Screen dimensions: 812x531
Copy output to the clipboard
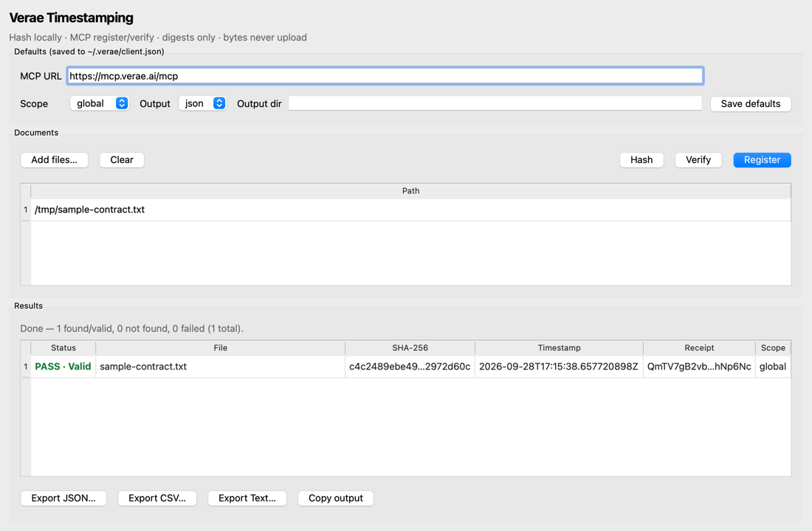point(336,499)
